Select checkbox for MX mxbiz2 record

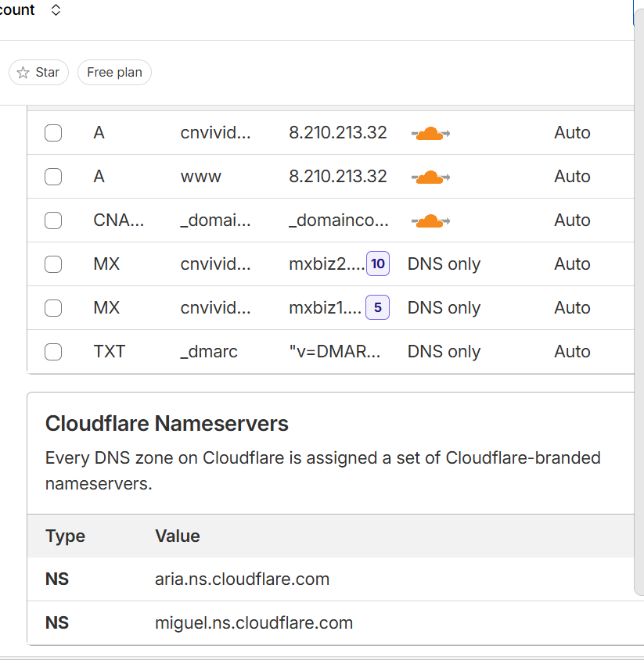pyautogui.click(x=53, y=264)
